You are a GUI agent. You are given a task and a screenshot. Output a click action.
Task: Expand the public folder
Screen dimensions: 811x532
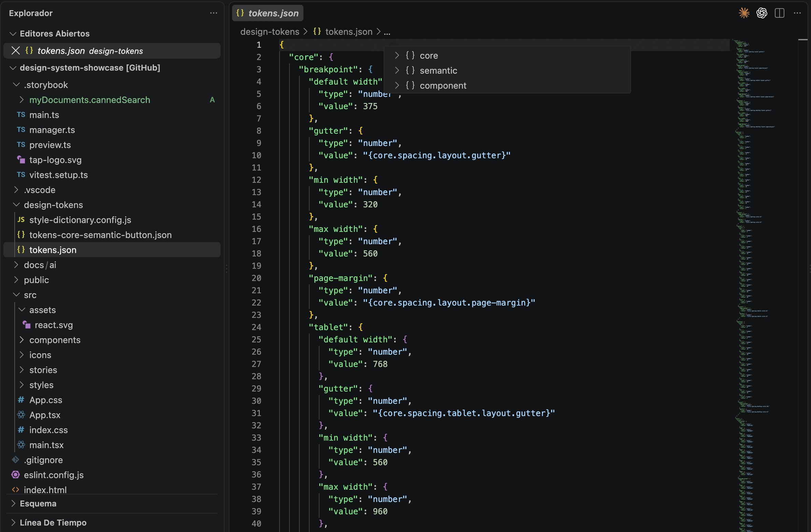coord(16,280)
